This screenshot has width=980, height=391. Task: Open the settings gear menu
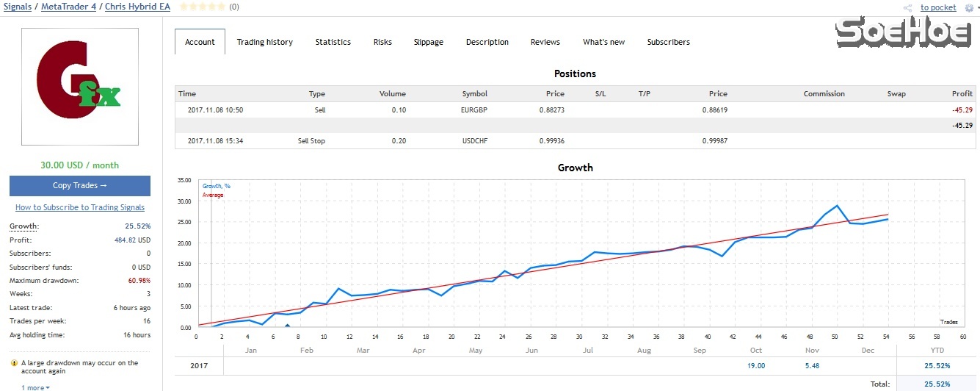(x=968, y=7)
